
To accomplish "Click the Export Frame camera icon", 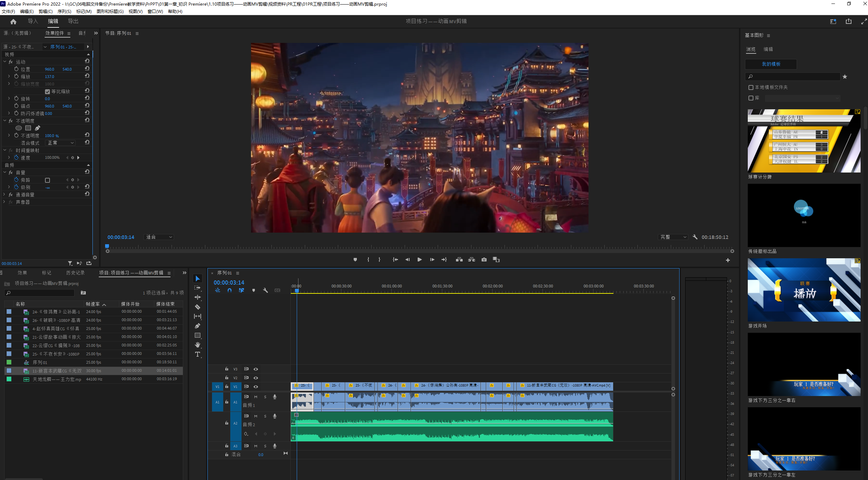I will tap(484, 260).
